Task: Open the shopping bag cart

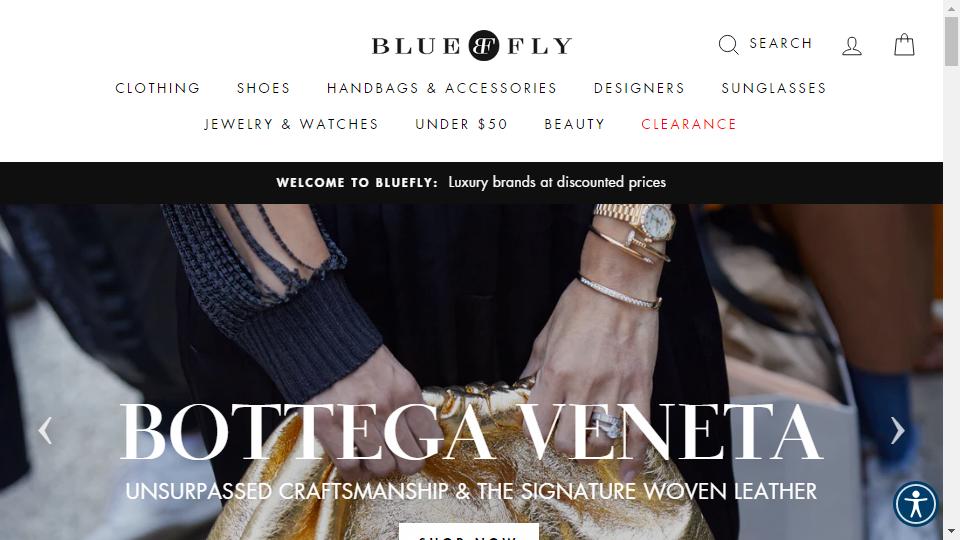Action: click(x=904, y=45)
